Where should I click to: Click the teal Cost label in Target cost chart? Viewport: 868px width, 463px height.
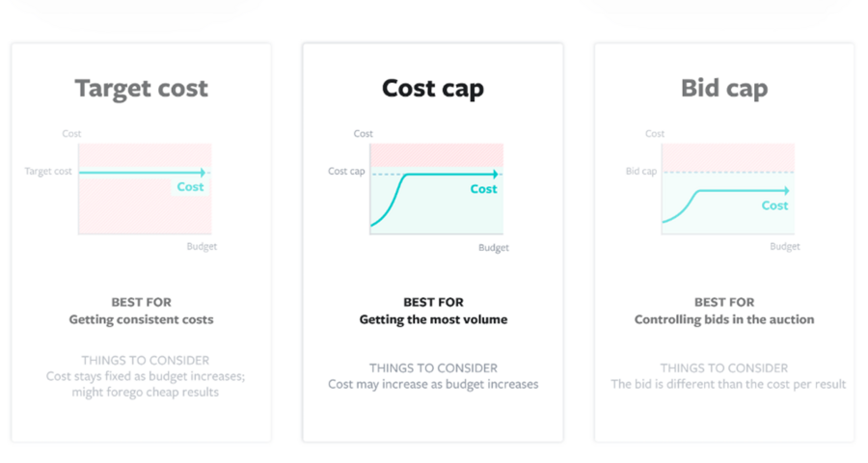click(190, 187)
